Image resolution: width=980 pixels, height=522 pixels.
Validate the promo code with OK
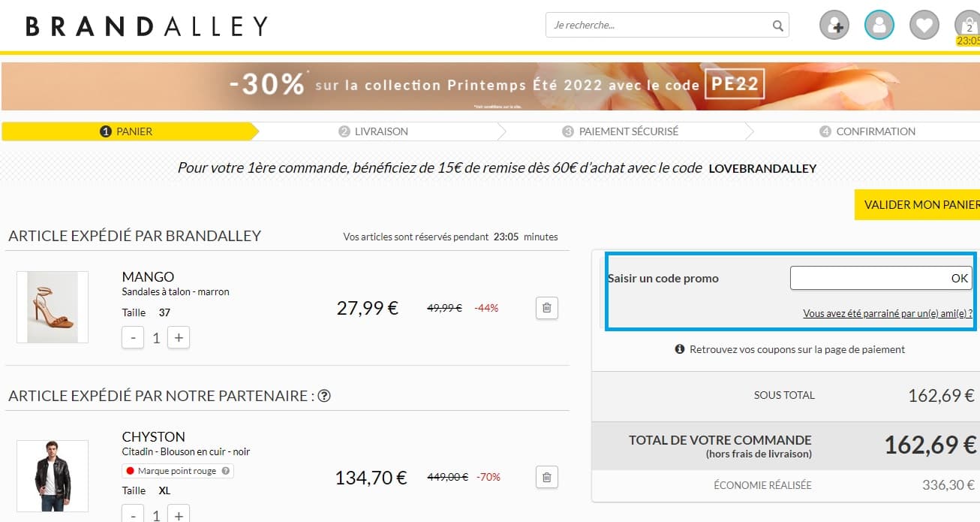(958, 278)
